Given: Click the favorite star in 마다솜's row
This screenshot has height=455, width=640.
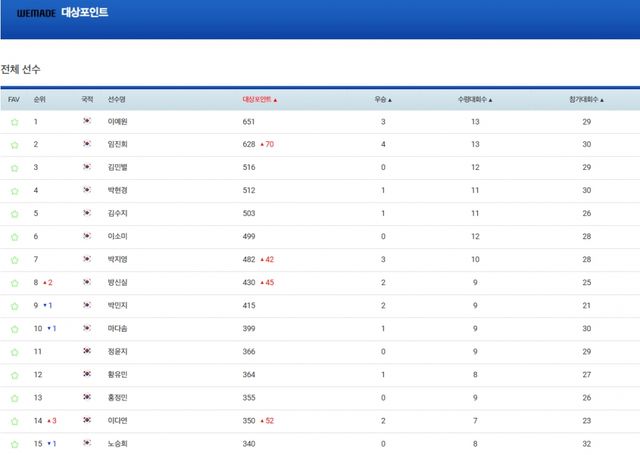Looking at the screenshot, I should [x=14, y=328].
